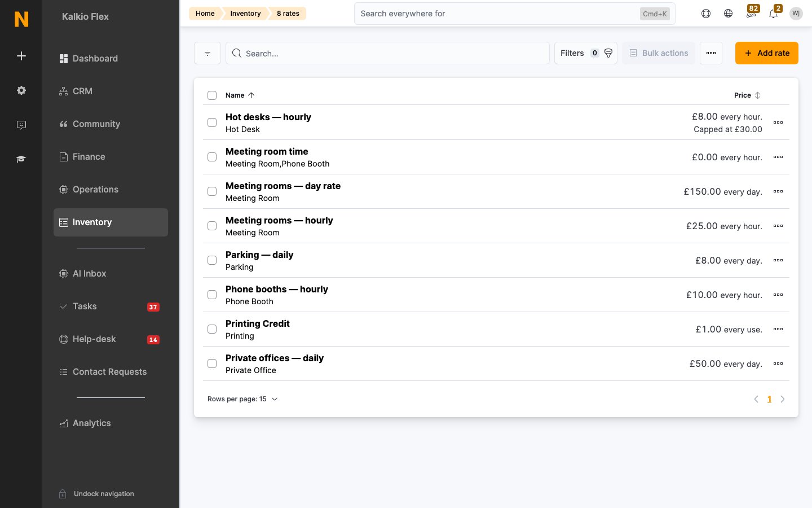Image resolution: width=812 pixels, height=508 pixels.
Task: Click the orange N logo icon
Action: click(21, 19)
